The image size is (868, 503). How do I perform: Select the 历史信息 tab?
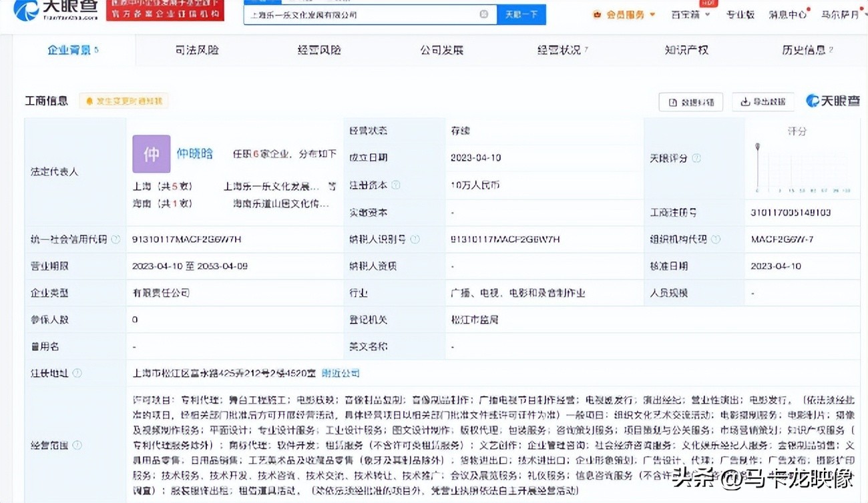pos(807,50)
